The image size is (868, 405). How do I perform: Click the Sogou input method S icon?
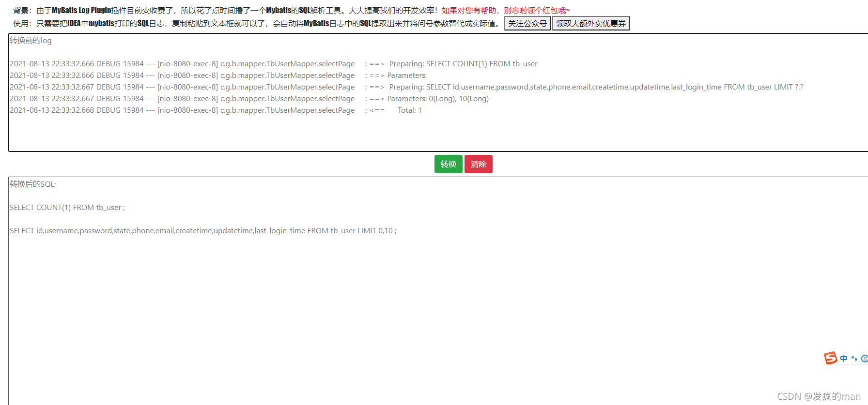831,358
